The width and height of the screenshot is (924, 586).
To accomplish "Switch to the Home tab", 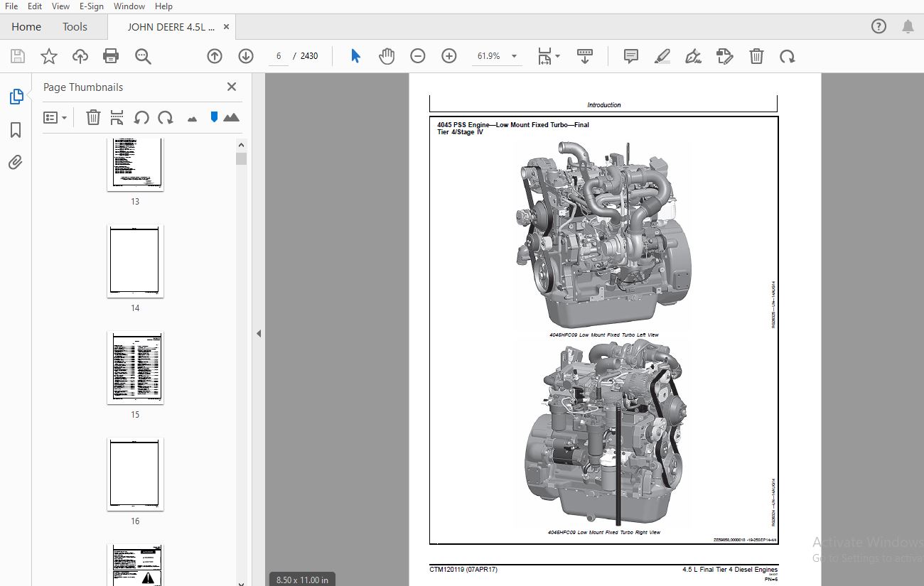I will coord(26,27).
